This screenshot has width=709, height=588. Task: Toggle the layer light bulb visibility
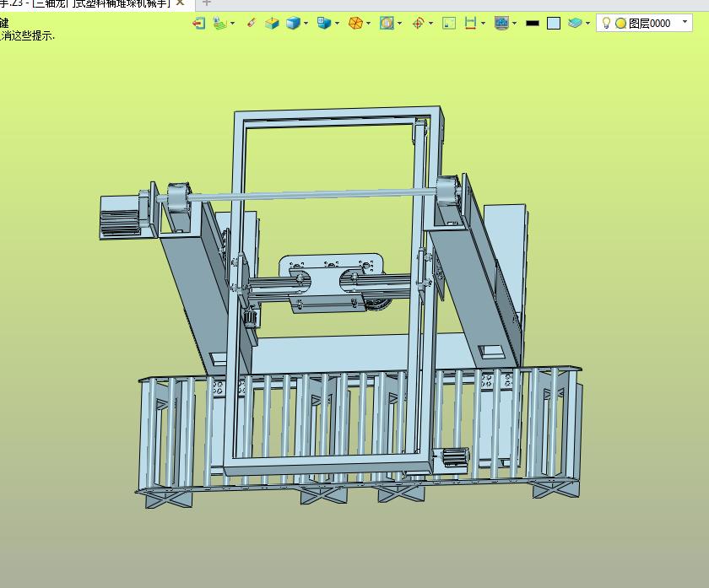[606, 23]
